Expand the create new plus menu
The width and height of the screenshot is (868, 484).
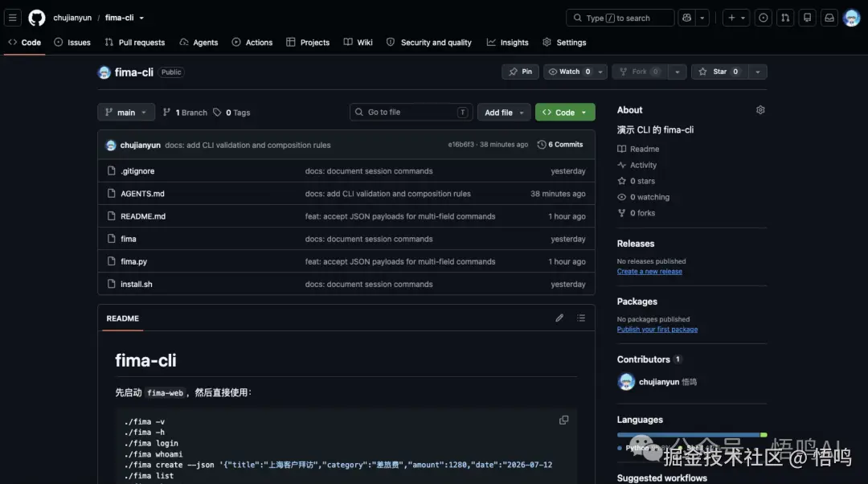pyautogui.click(x=736, y=18)
